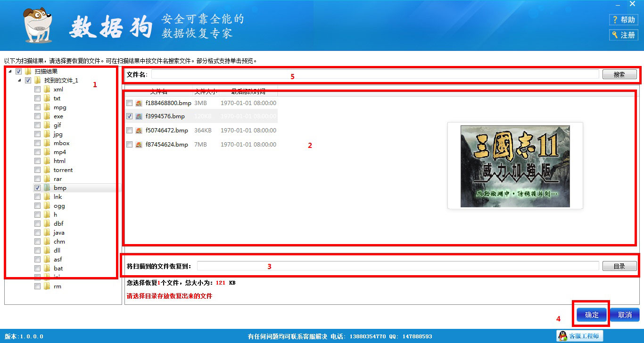Image resolution: width=644 pixels, height=343 pixels.
Task: Click the 取消 cancel button
Action: coord(625,315)
